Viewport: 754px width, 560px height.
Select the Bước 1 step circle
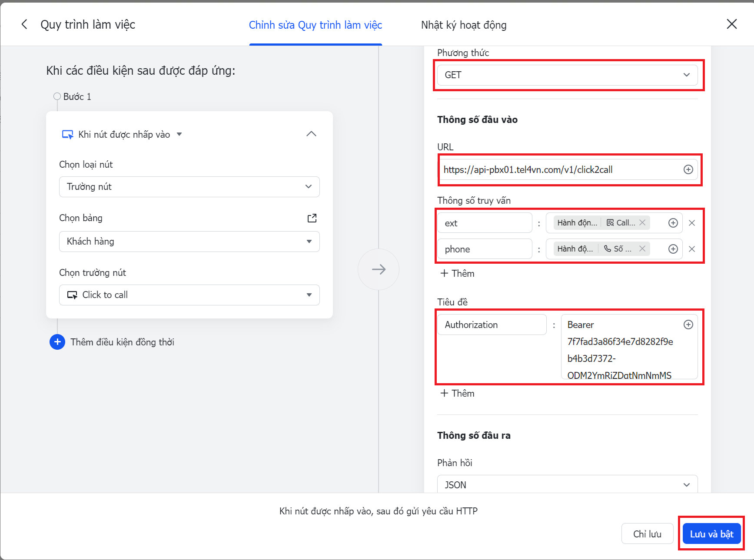tap(57, 96)
